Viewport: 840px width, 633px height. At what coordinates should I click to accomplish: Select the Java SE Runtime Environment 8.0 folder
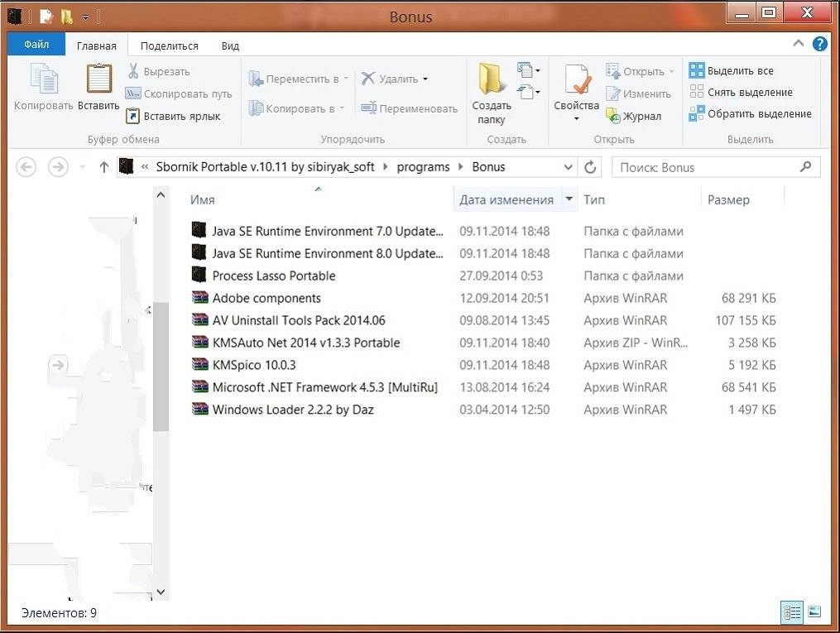pyautogui.click(x=328, y=253)
